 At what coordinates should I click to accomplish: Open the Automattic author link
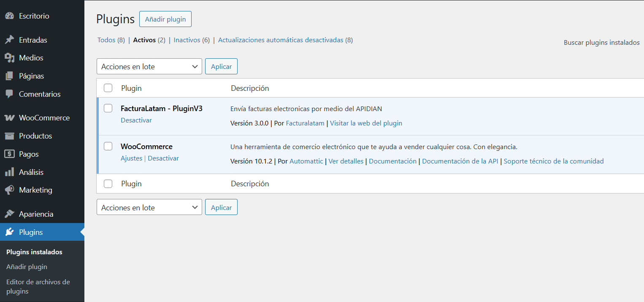point(306,161)
